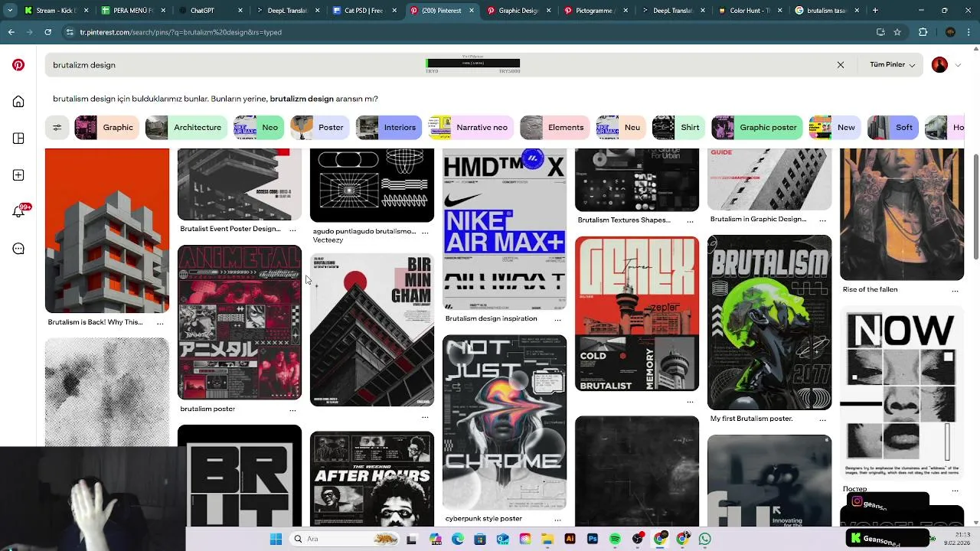Viewport: 980px width, 551px height.
Task: Select the Graphic filter chip
Action: [106, 127]
